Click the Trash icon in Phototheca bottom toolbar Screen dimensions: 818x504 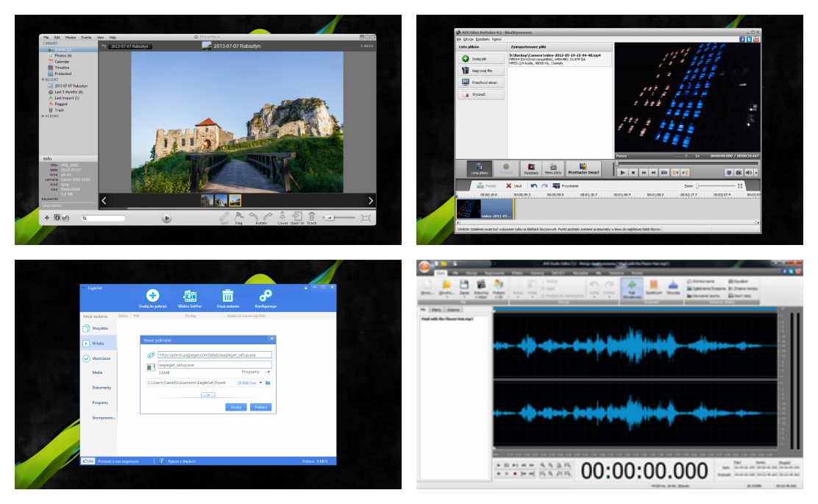point(311,216)
